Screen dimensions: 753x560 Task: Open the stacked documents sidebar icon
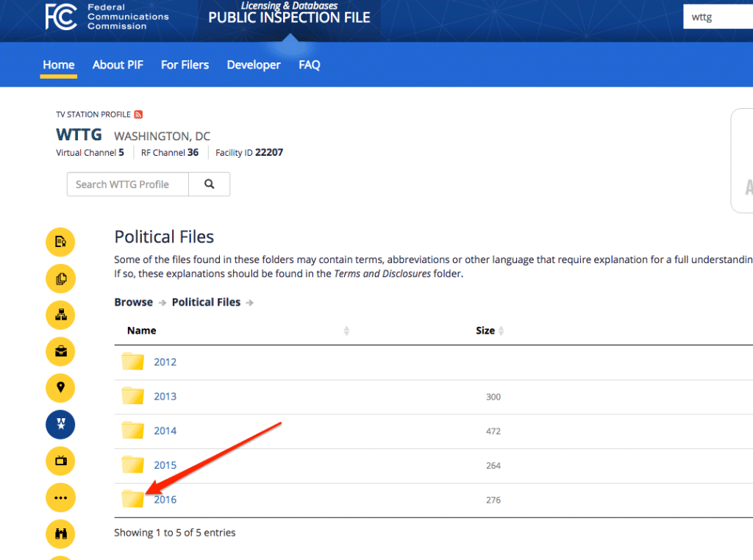click(60, 279)
